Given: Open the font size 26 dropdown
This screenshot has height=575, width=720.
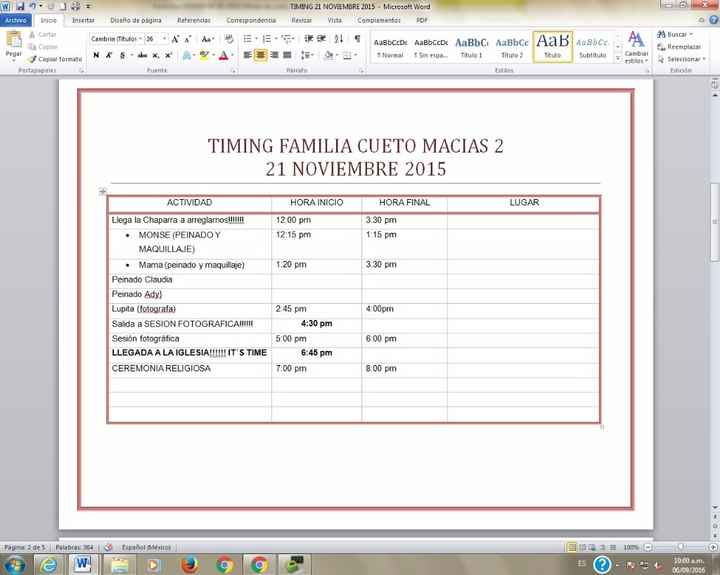Looking at the screenshot, I should click(x=165, y=39).
